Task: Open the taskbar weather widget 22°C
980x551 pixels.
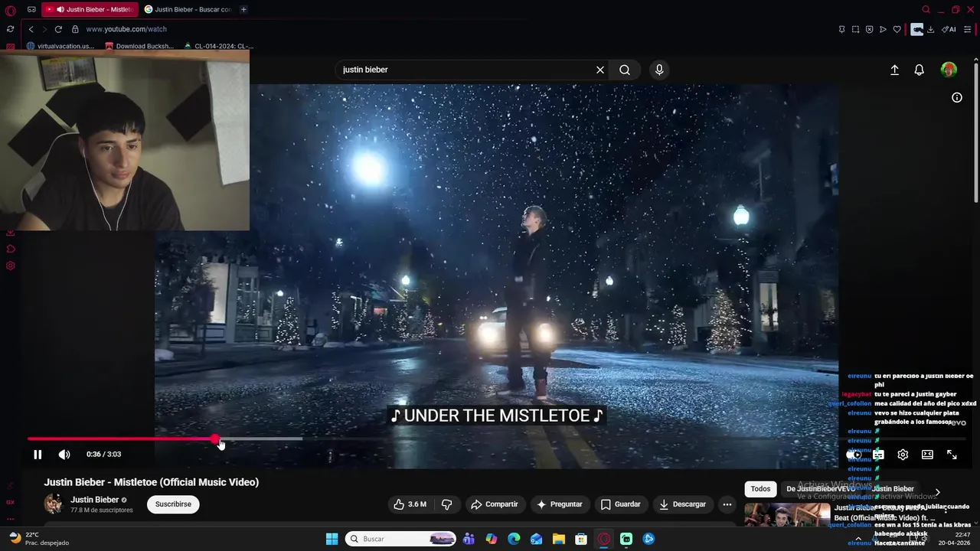Action: (38, 539)
